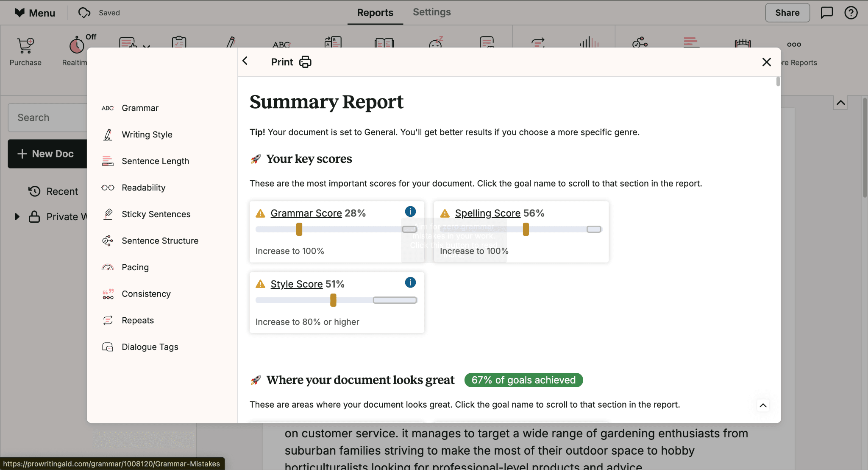The width and height of the screenshot is (868, 470).
Task: Create a New Doc
Action: pyautogui.click(x=47, y=154)
